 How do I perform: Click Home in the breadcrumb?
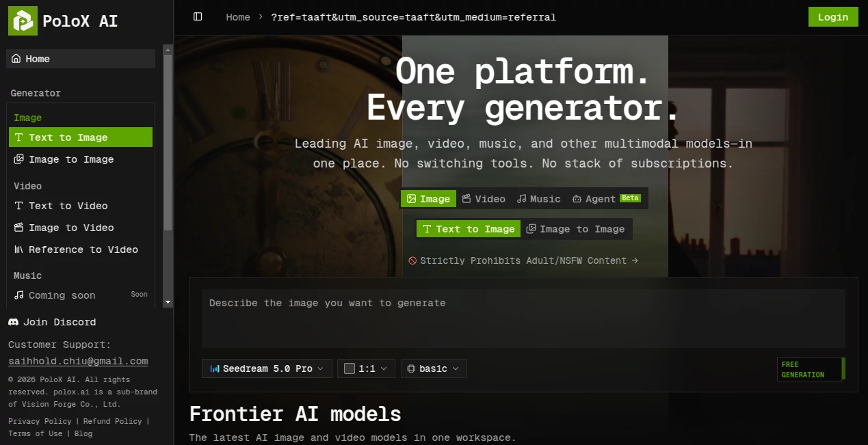[x=238, y=17]
